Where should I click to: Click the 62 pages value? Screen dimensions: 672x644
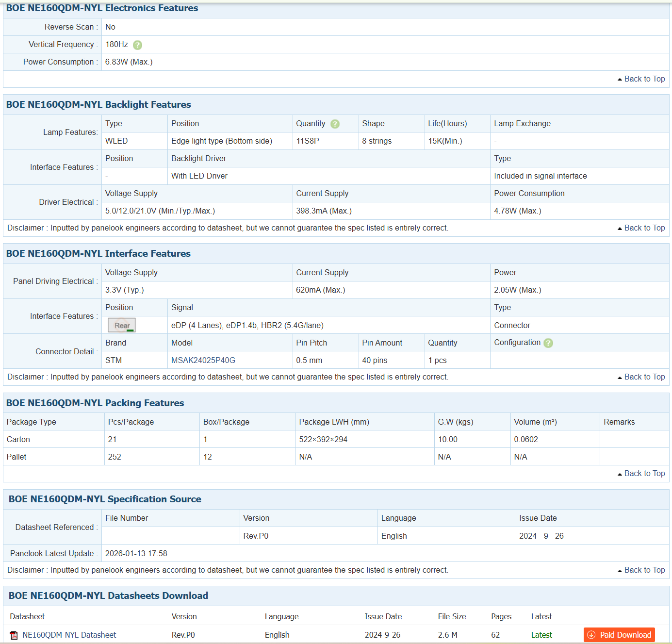(495, 635)
